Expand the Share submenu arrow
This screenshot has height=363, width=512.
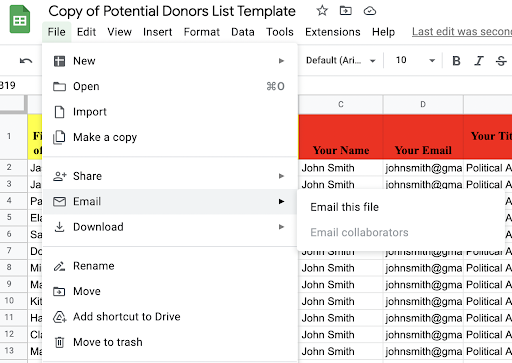[x=281, y=176]
